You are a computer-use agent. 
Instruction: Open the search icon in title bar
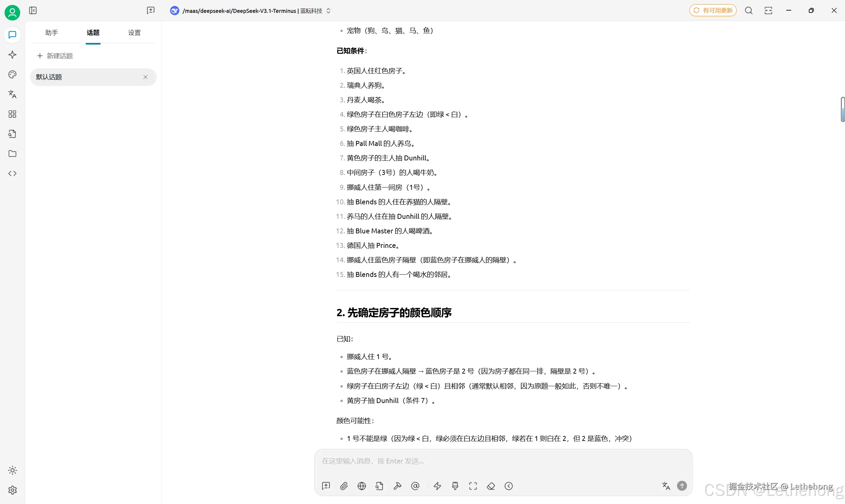(x=749, y=11)
